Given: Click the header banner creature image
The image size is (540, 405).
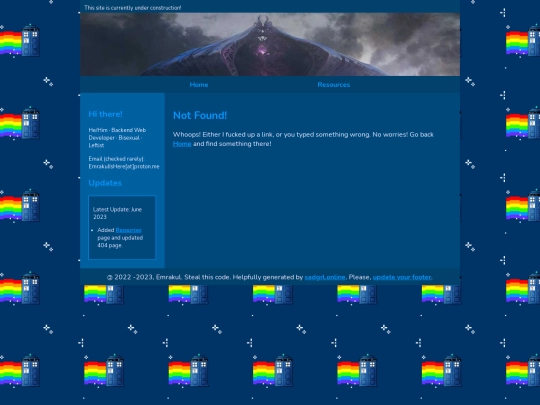Looking at the screenshot, I should [x=270, y=44].
